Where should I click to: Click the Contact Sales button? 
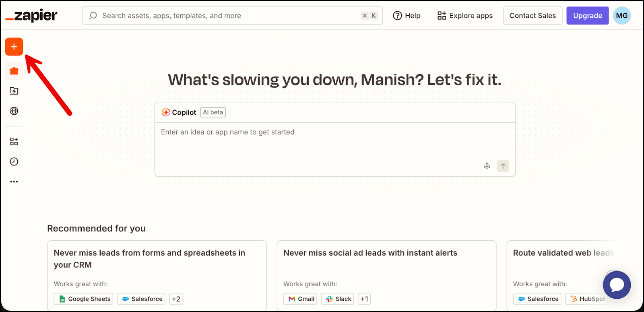point(533,16)
